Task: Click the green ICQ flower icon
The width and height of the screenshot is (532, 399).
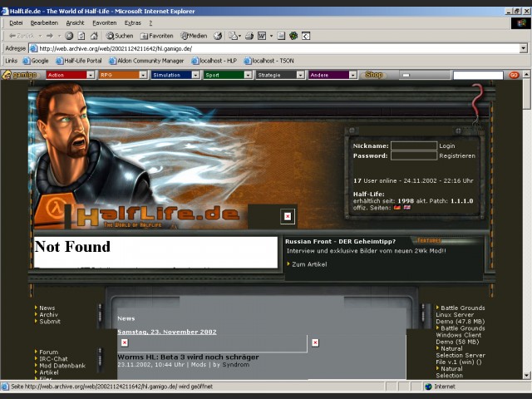Action: [x=293, y=36]
